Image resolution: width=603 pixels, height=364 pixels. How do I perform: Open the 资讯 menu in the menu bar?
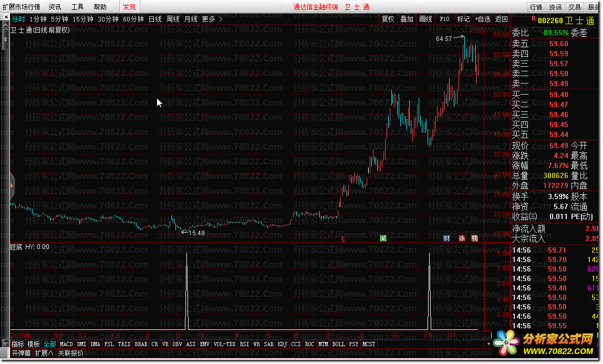pyautogui.click(x=55, y=7)
